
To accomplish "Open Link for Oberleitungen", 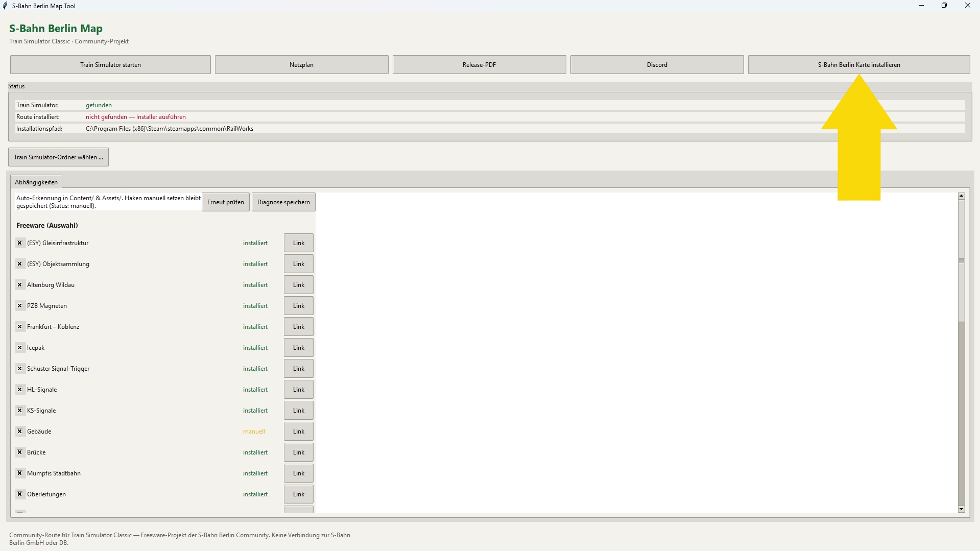I will tap(299, 494).
